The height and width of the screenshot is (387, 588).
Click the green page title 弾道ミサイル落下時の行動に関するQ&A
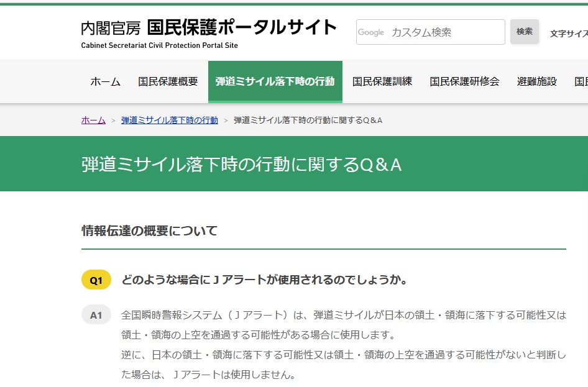[x=242, y=165]
